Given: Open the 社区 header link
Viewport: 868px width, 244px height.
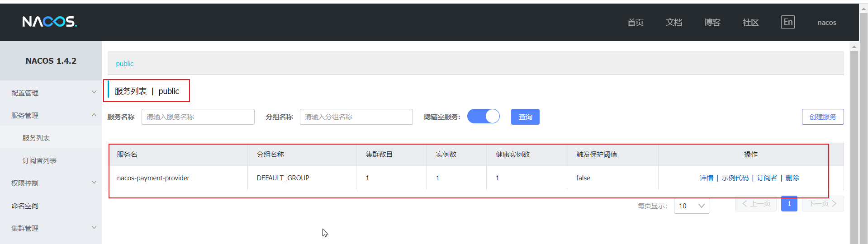Looking at the screenshot, I should tap(750, 22).
